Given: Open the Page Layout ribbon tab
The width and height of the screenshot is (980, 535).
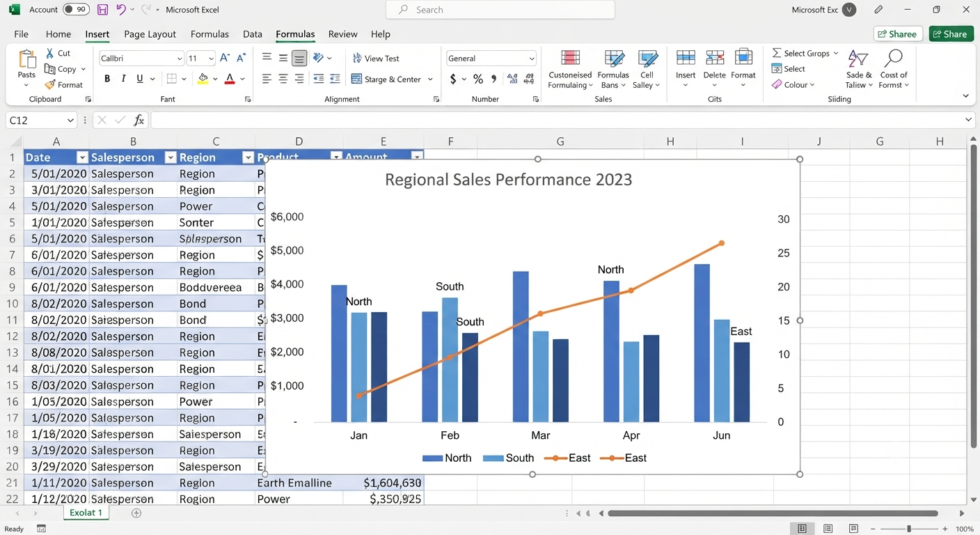Looking at the screenshot, I should point(150,34).
